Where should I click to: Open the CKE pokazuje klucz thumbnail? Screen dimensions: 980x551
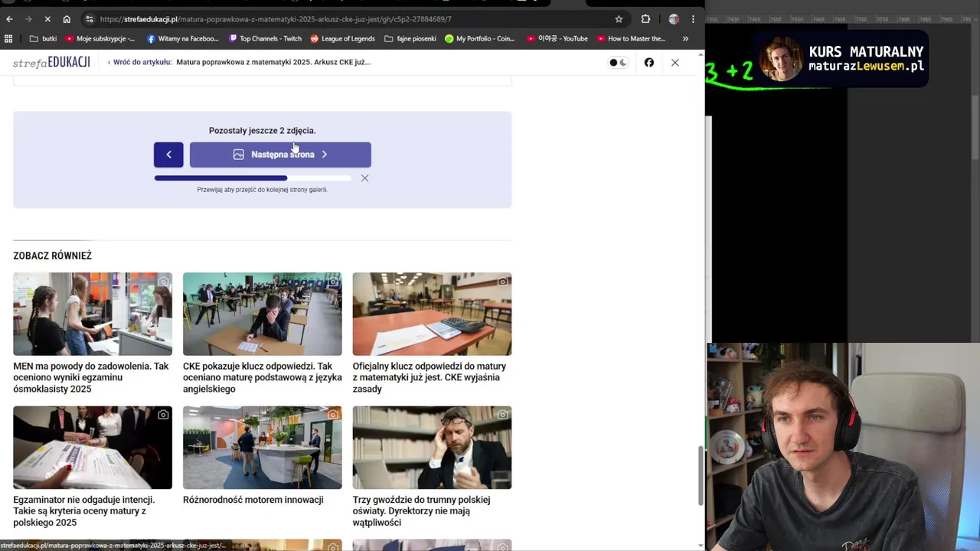[x=263, y=314]
